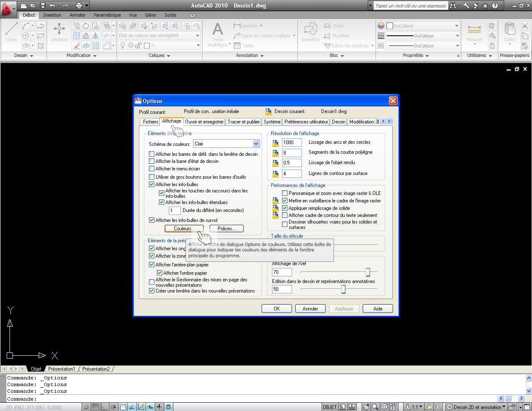Screen dimensions: 532x411
Task: Open the Paramétrique ribbon tab
Action: pyautogui.click(x=107, y=15)
